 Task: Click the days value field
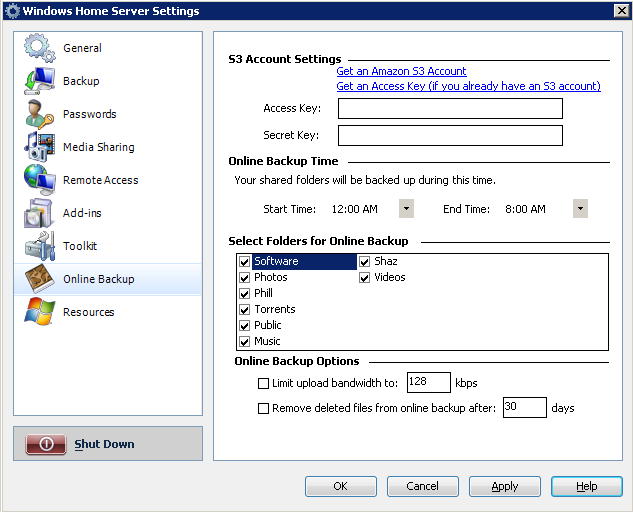click(x=525, y=407)
